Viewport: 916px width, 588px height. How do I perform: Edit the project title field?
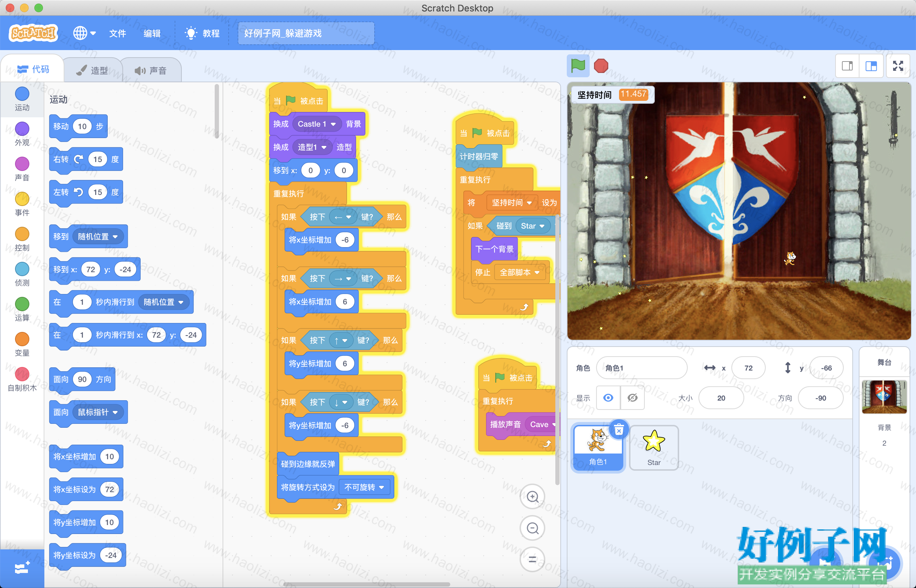click(x=306, y=33)
